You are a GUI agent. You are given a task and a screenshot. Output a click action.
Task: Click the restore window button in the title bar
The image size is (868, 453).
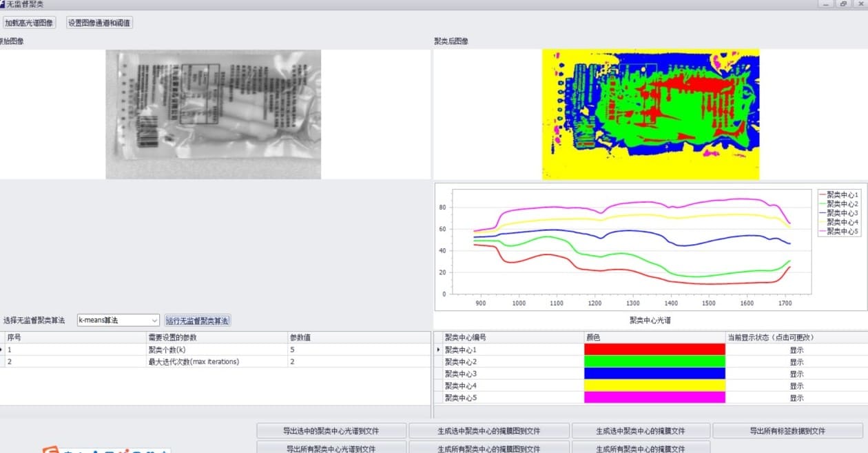pyautogui.click(x=843, y=4)
